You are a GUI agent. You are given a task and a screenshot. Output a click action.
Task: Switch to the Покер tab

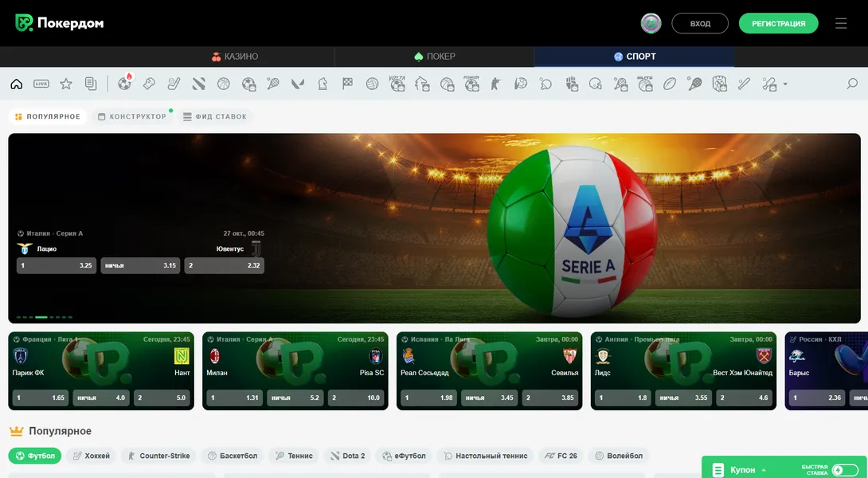435,57
